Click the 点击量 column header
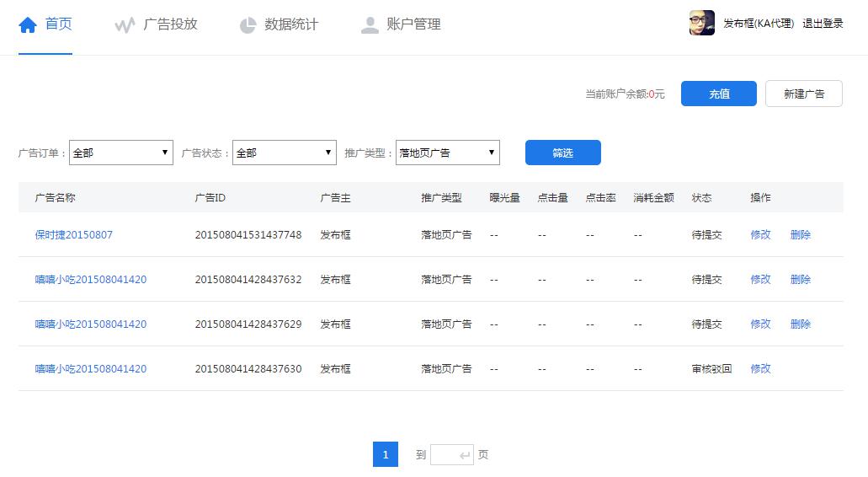The width and height of the screenshot is (868, 477). point(552,198)
